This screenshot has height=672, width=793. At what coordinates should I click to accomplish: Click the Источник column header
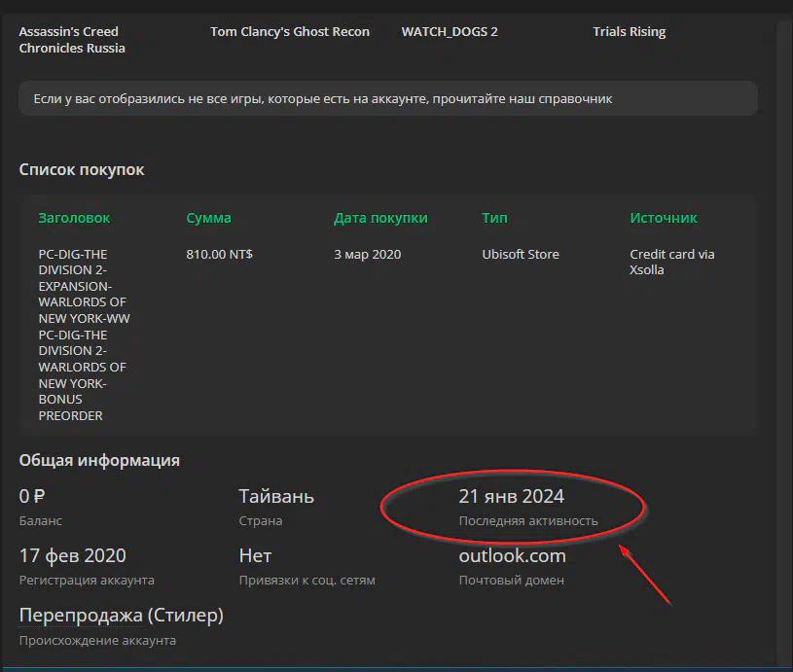pyautogui.click(x=663, y=218)
